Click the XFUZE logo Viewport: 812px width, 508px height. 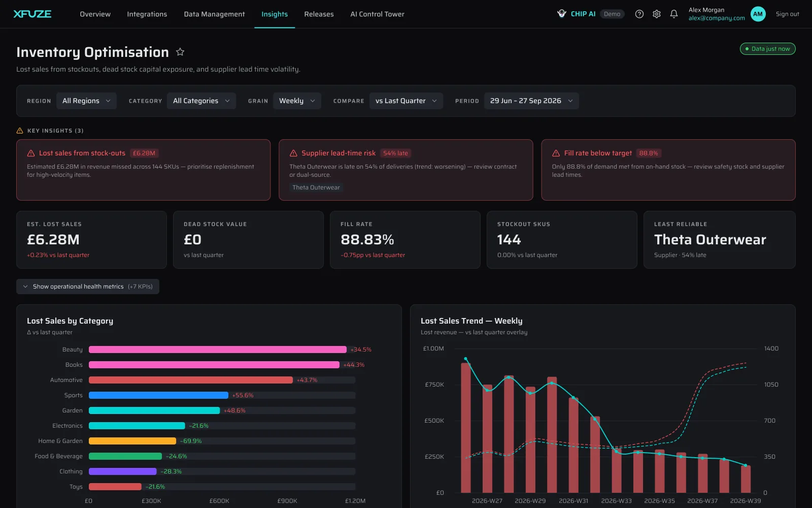(32, 14)
